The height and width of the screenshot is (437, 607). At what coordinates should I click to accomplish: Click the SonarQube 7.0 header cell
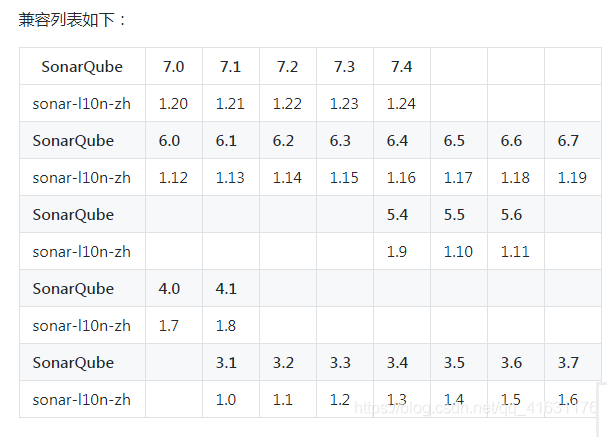[x=173, y=67]
